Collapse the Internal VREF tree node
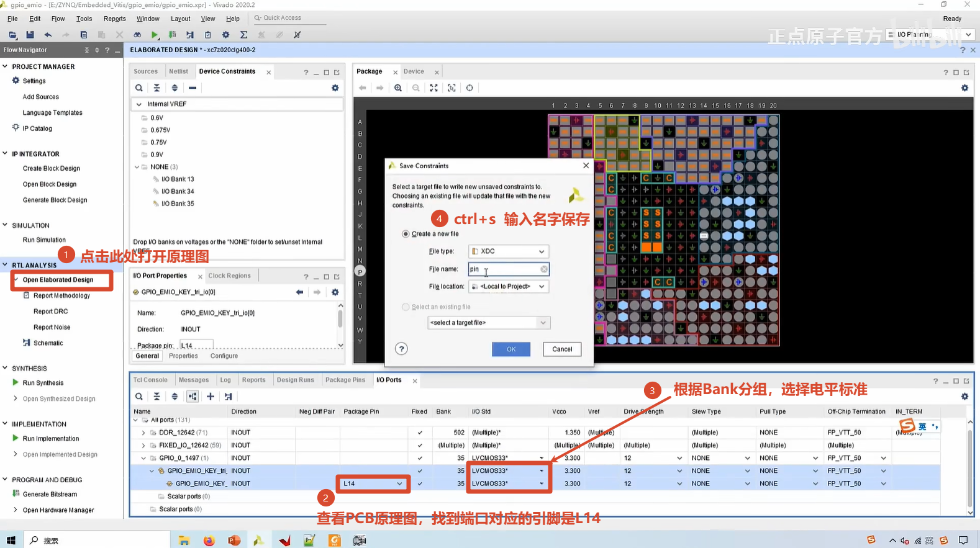980x548 pixels. click(x=139, y=104)
